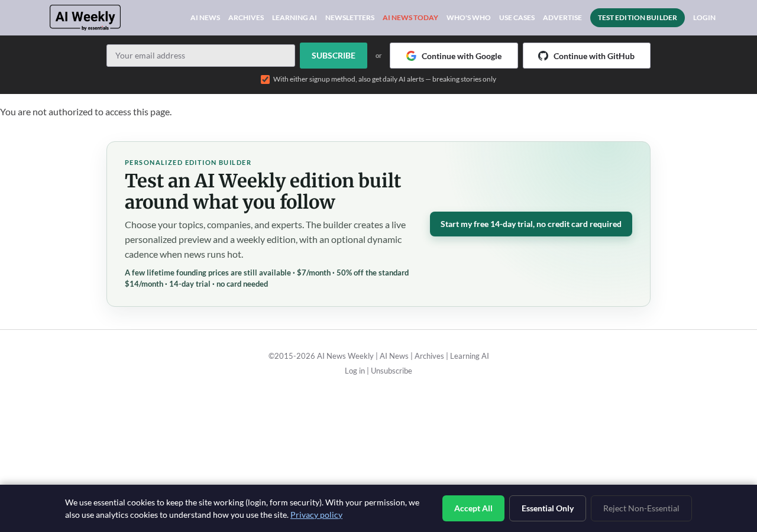757x532 pixels.
Task: Click Login in the top navigation
Action: click(x=704, y=18)
